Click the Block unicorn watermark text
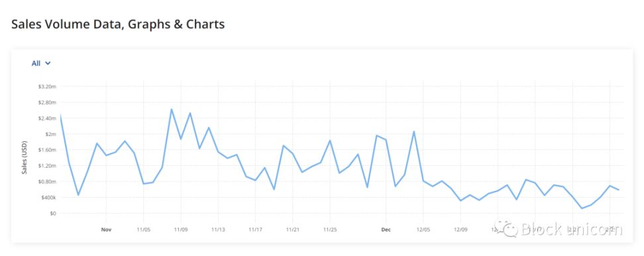Screen dimensions: 644x256 tap(571, 228)
